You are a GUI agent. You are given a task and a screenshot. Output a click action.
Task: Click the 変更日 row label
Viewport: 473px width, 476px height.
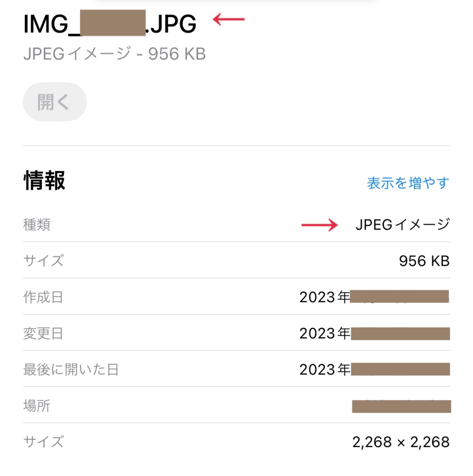43,334
